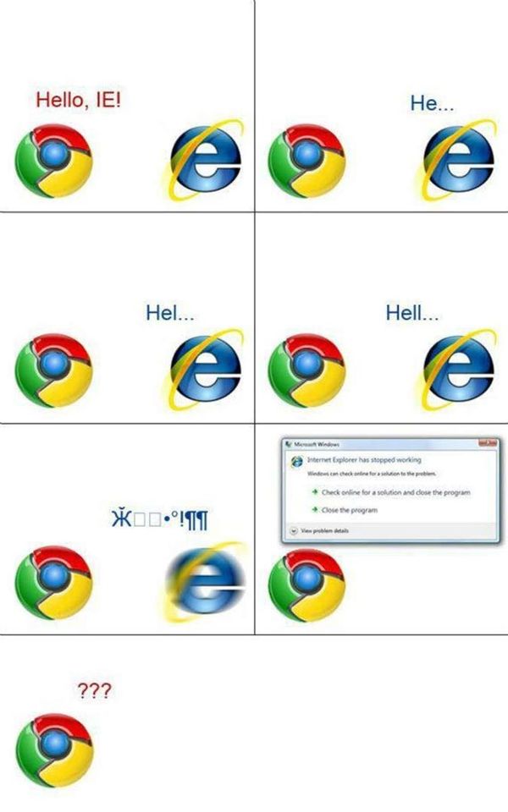Click the Chrome logo in the "He..." panel
The width and height of the screenshot is (508, 812).
[x=306, y=161]
